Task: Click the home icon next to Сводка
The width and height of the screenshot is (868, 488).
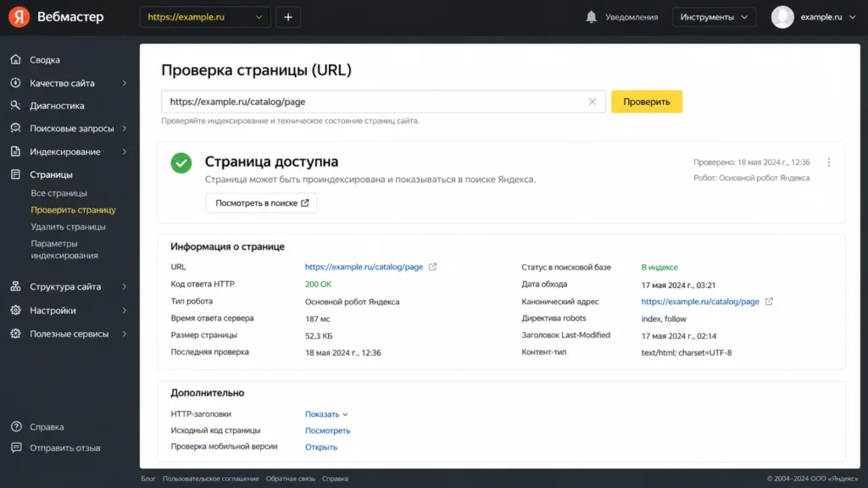Action: (15, 59)
